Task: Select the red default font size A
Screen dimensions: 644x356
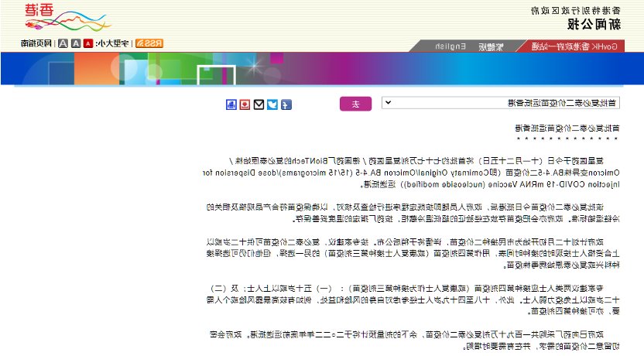Action: [88, 44]
